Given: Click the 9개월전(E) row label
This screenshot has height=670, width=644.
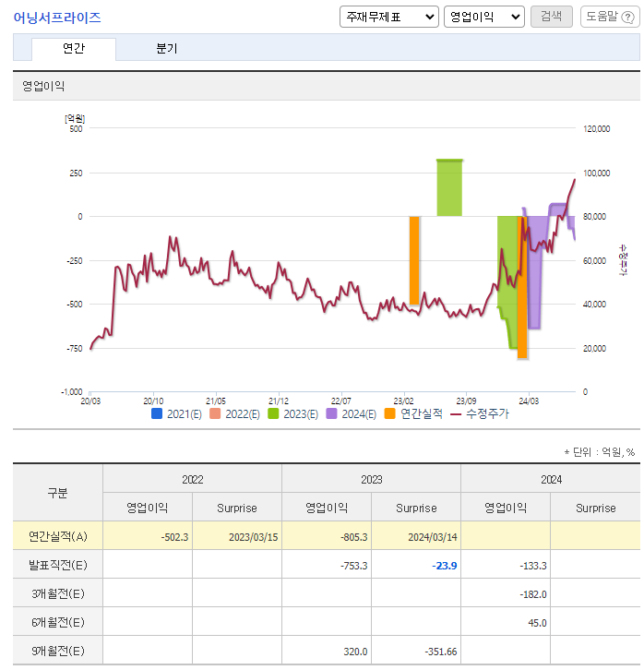Looking at the screenshot, I should (x=57, y=651).
